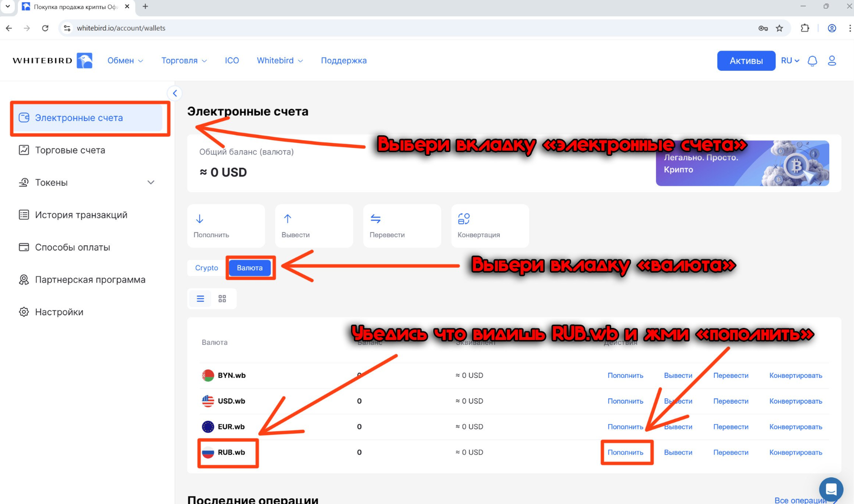Click the Whitebird logo

coord(53,61)
